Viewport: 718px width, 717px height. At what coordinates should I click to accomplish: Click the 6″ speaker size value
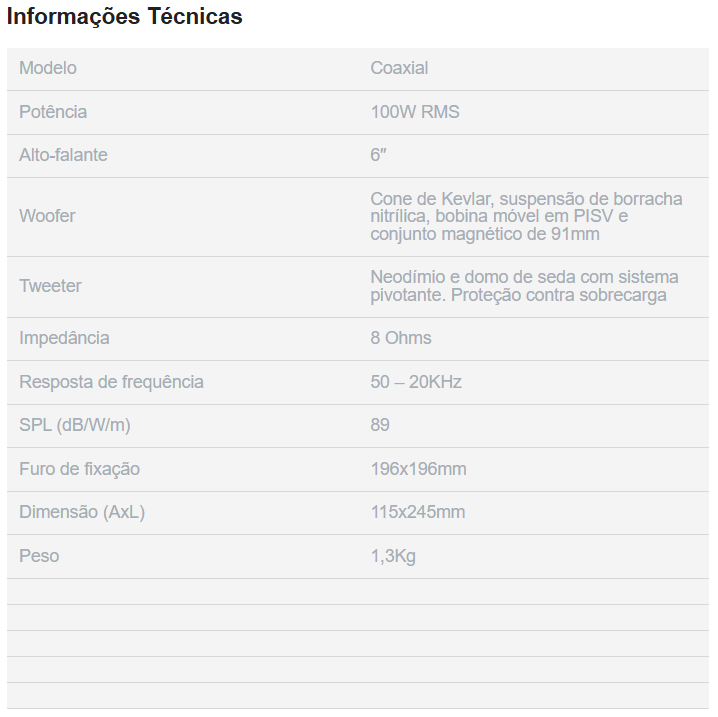[x=378, y=155]
